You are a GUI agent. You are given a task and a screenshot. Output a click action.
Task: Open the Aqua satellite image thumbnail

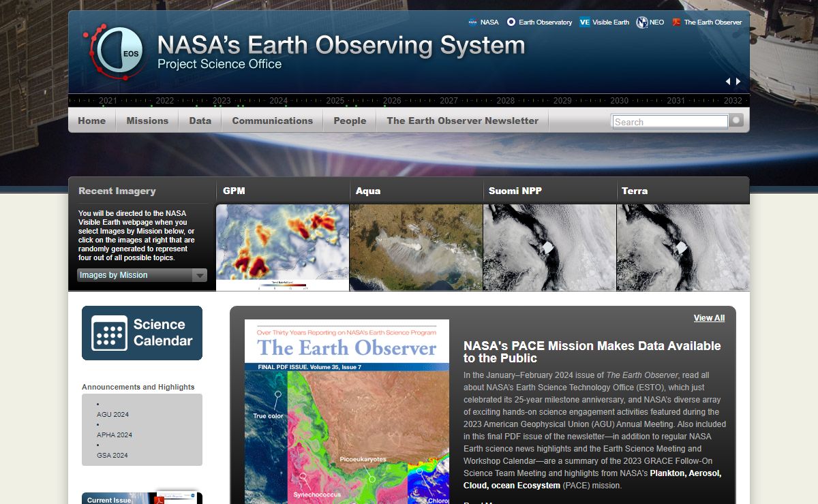pyautogui.click(x=416, y=247)
